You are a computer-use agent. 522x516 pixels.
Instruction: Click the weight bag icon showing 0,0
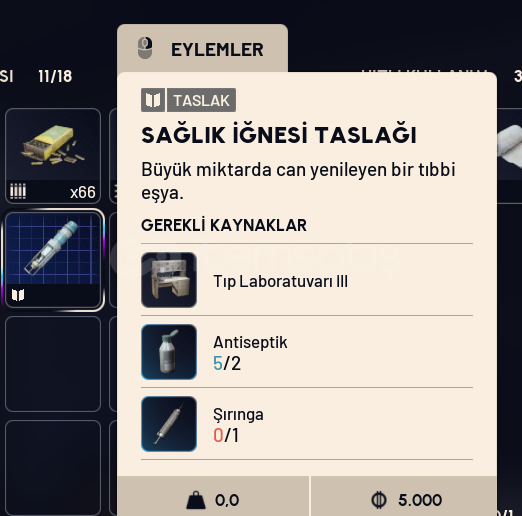[196, 500]
